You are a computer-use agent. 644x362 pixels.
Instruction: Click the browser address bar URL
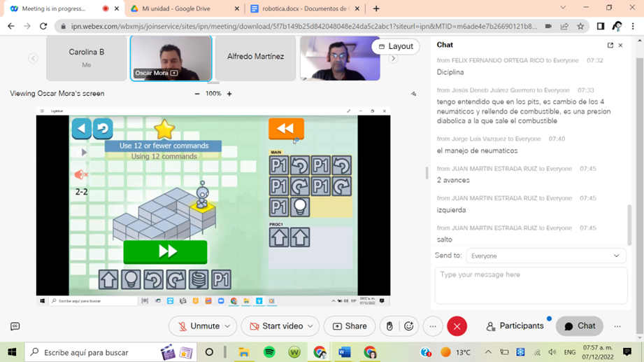click(304, 27)
